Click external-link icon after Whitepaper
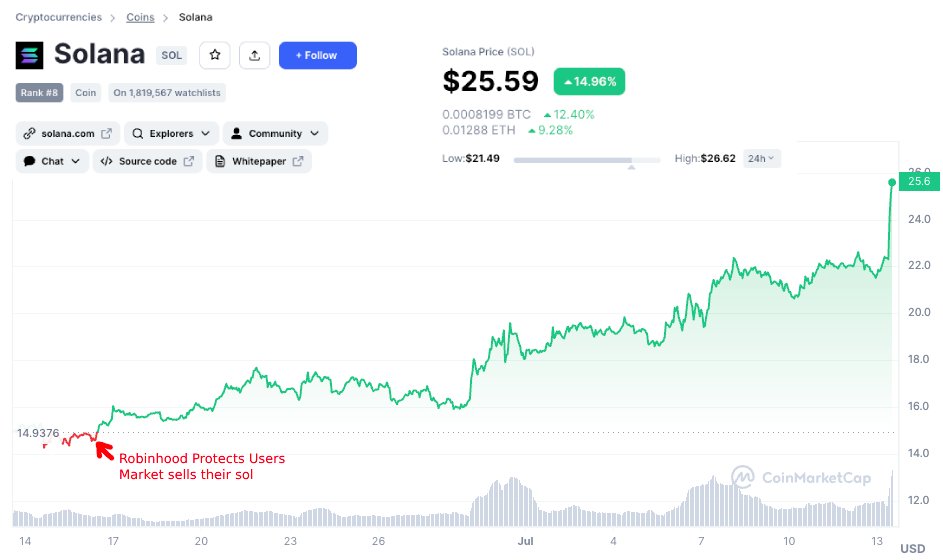The height and width of the screenshot is (560, 943). tap(298, 161)
